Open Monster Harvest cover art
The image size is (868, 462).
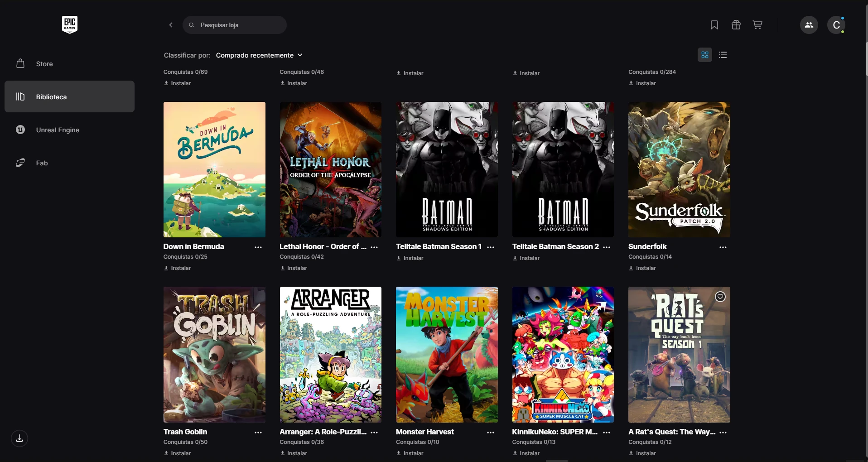pyautogui.click(x=447, y=355)
